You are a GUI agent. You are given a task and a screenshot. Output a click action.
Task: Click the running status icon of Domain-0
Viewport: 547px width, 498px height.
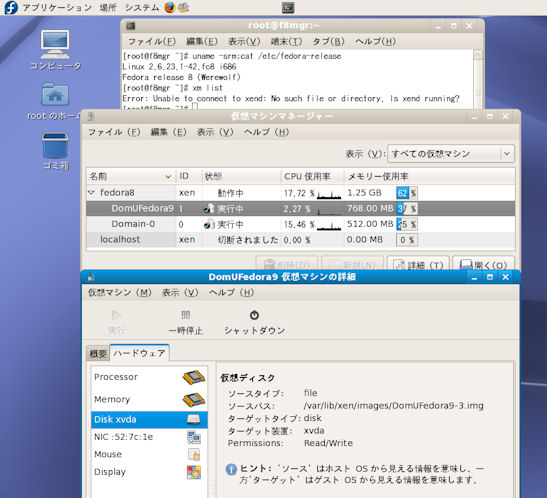pos(209,224)
